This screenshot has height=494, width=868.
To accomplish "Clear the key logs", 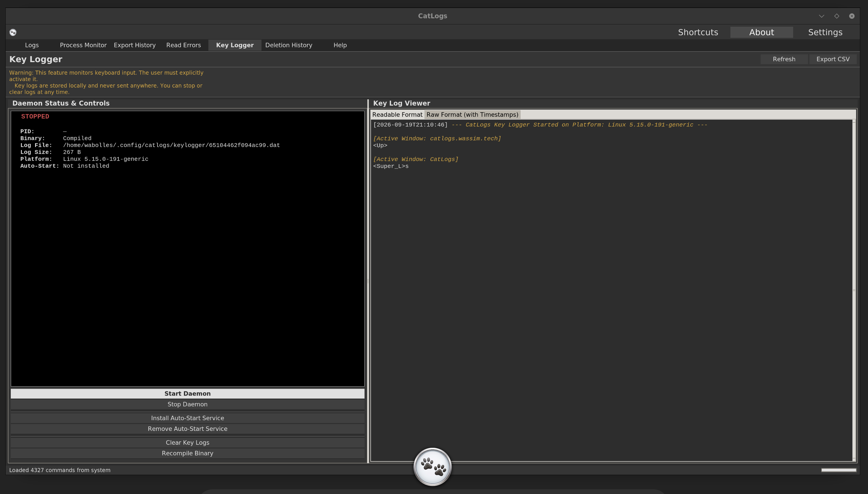I will (187, 442).
